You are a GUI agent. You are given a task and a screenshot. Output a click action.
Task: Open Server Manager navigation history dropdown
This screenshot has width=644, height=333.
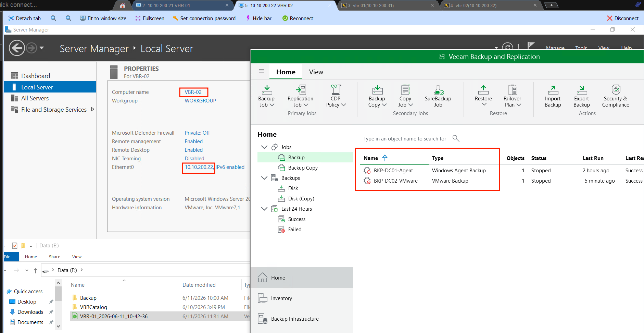[42, 48]
